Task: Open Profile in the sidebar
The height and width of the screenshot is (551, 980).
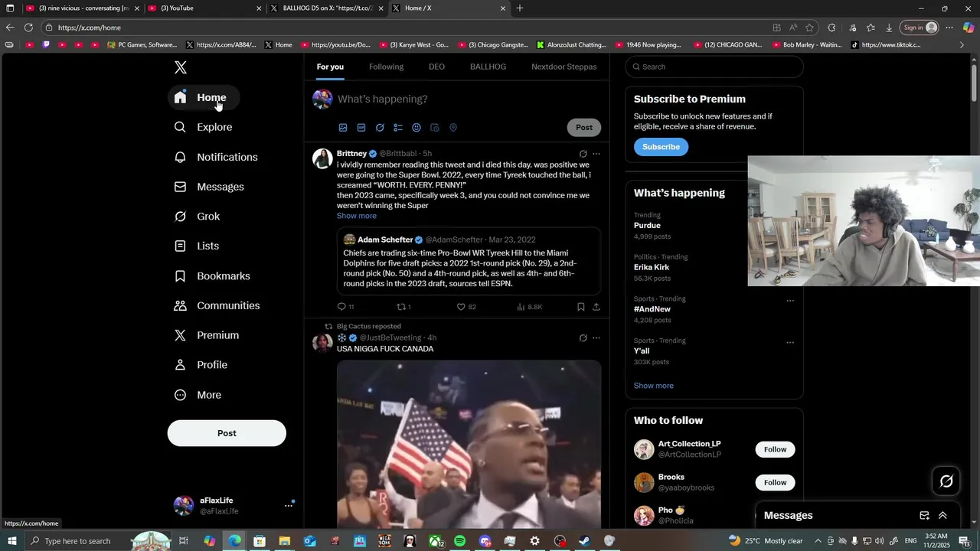Action: pos(201,365)
